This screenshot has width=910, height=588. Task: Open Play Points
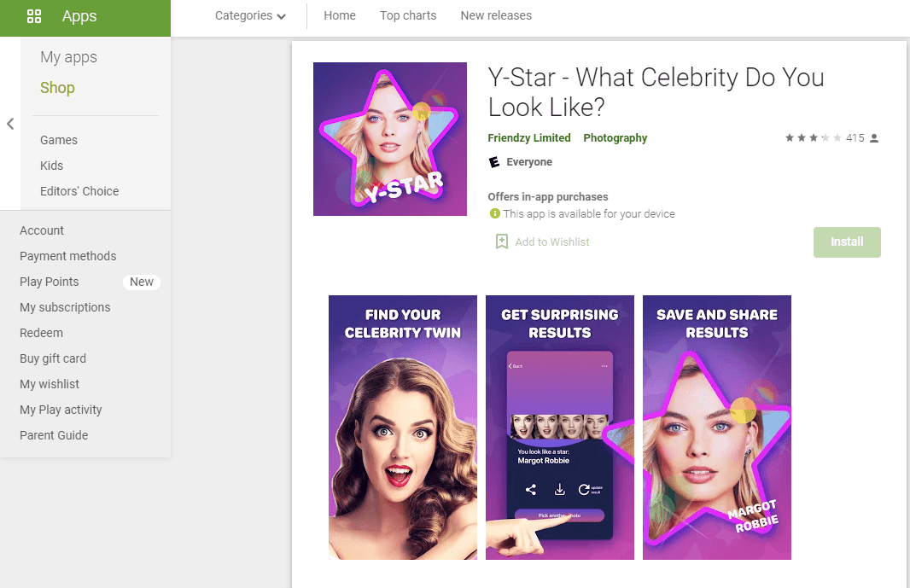click(x=50, y=282)
